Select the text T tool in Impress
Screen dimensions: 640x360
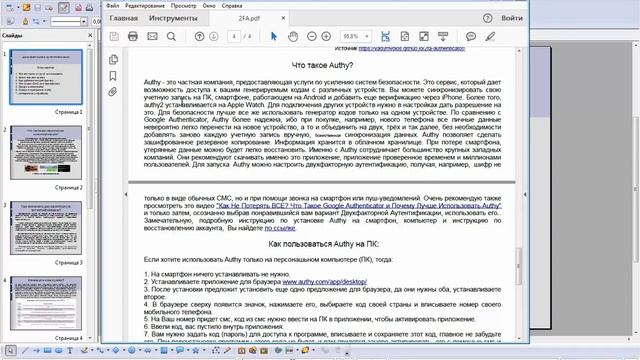[x=70, y=350]
